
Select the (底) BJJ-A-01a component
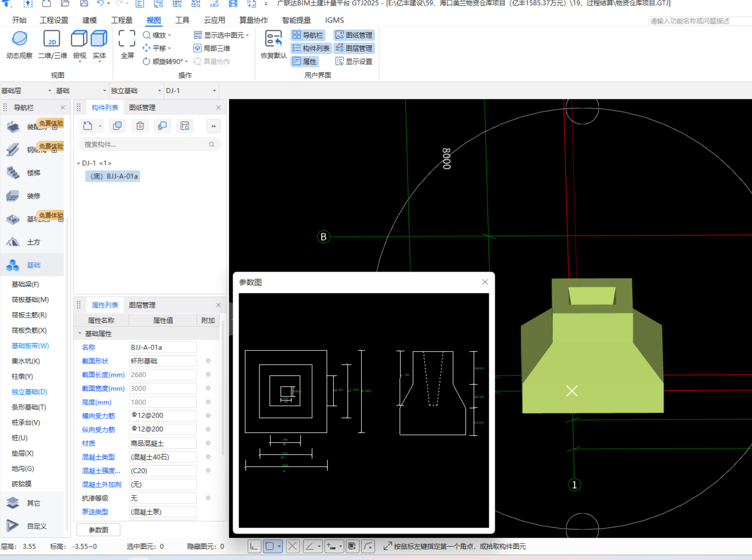point(113,176)
